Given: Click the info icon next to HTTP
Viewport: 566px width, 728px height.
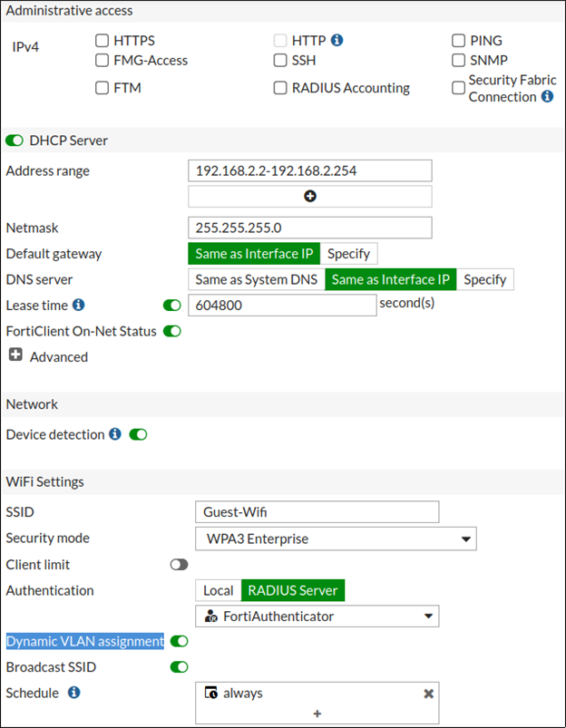Looking at the screenshot, I should [x=337, y=41].
